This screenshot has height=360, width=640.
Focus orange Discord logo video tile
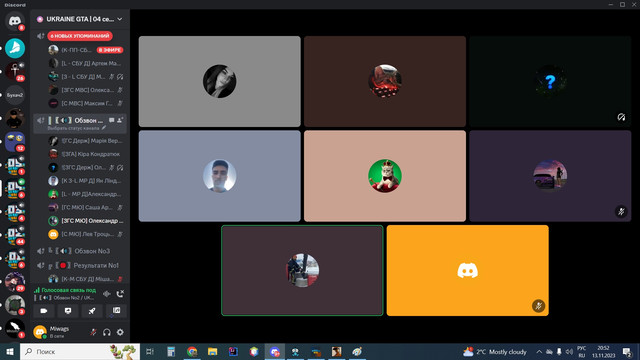pyautogui.click(x=467, y=270)
